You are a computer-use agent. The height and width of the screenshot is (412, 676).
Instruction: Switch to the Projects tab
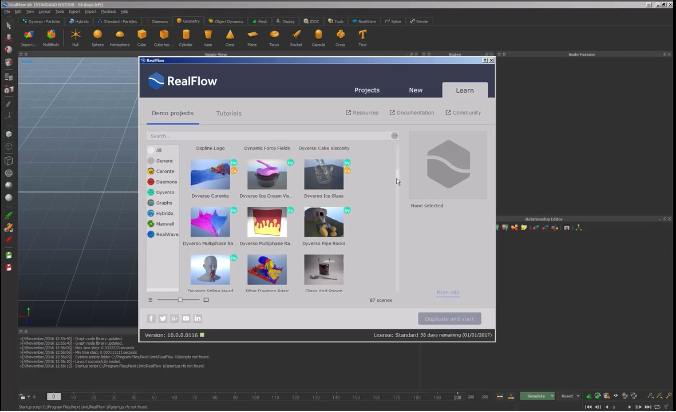pyautogui.click(x=367, y=90)
